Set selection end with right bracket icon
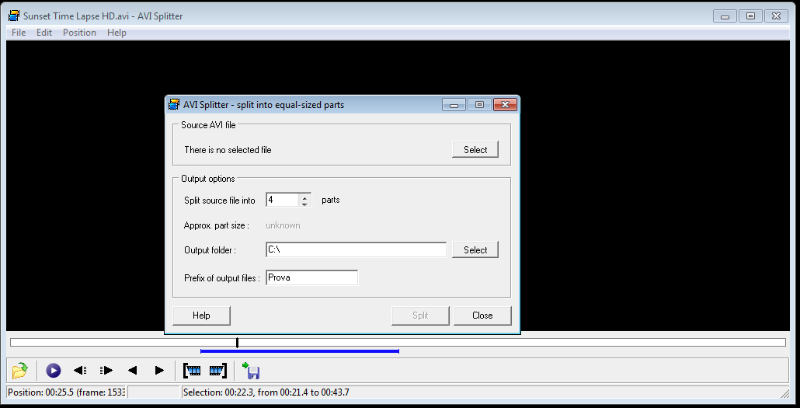 [x=217, y=370]
